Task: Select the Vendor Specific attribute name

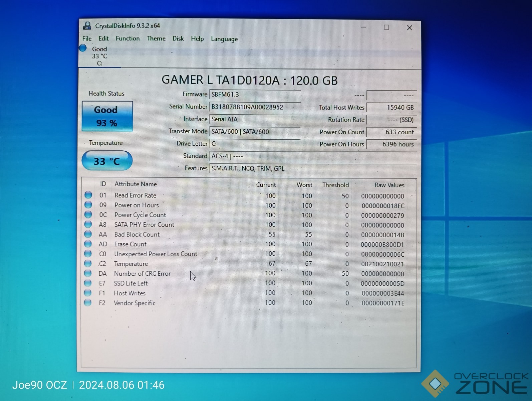Action: tap(135, 303)
